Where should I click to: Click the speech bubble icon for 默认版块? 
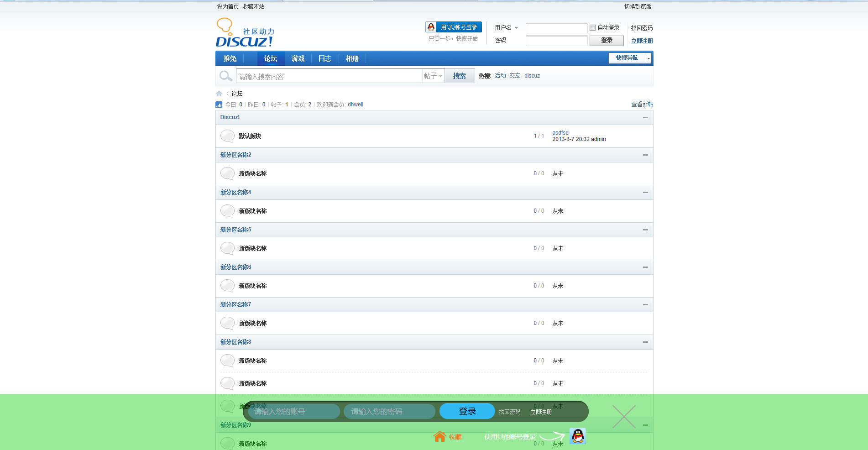pos(227,136)
